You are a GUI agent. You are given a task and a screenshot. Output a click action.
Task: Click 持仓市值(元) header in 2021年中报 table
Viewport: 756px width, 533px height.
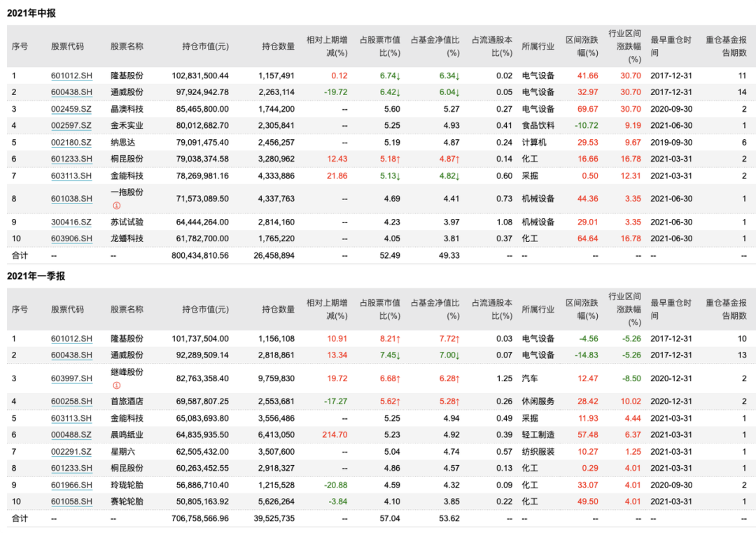coord(205,46)
